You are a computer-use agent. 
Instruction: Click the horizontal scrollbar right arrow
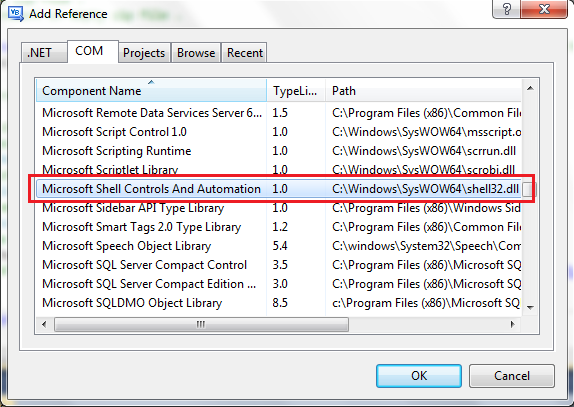(513, 324)
